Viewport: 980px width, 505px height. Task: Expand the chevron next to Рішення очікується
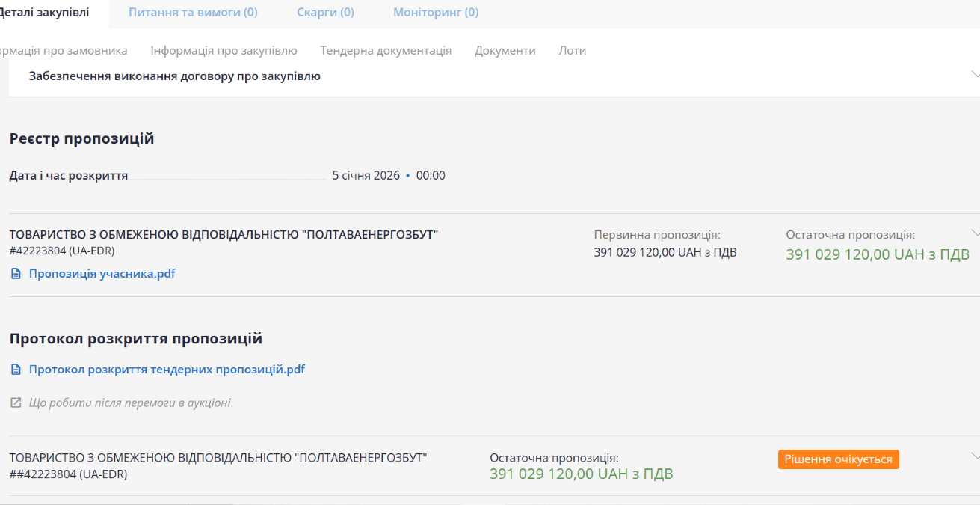(974, 456)
